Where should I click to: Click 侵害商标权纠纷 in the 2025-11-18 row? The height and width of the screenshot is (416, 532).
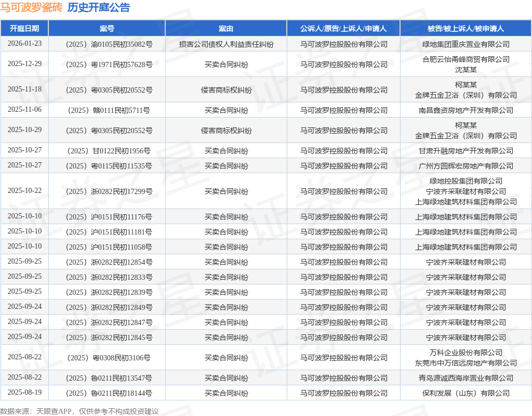pyautogui.click(x=227, y=90)
